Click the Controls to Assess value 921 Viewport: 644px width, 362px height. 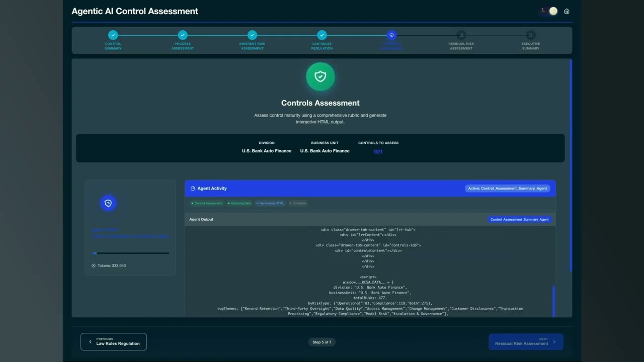pos(378,151)
